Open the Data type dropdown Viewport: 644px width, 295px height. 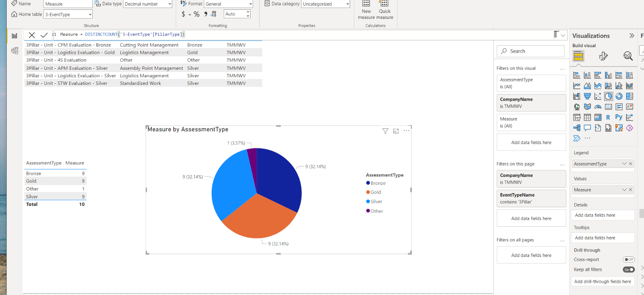[x=148, y=4]
